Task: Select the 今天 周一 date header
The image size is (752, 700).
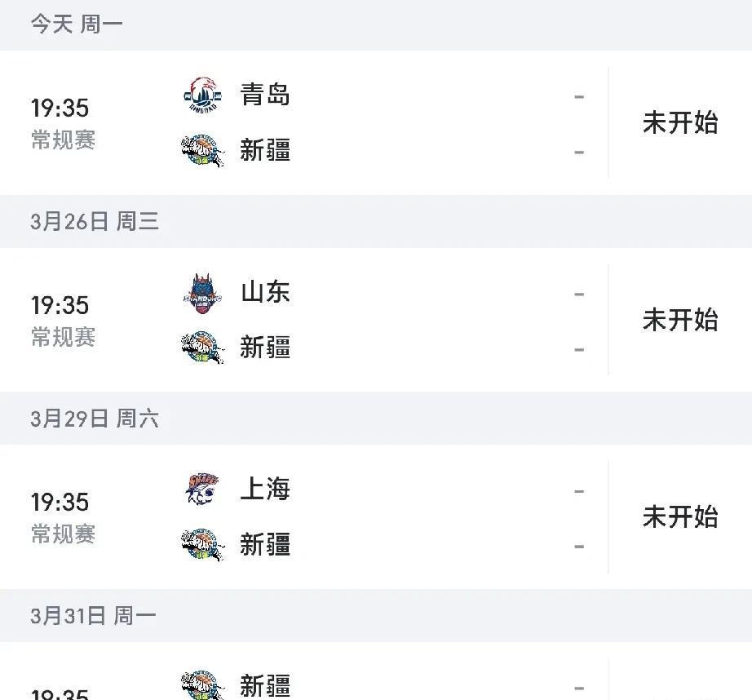Action: (x=77, y=24)
